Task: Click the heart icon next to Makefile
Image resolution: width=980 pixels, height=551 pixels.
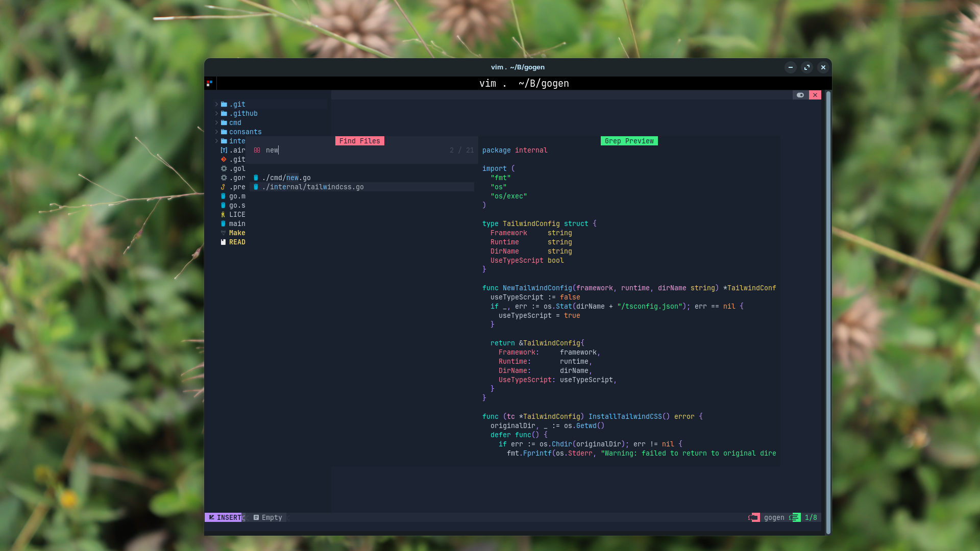Action: 223,233
